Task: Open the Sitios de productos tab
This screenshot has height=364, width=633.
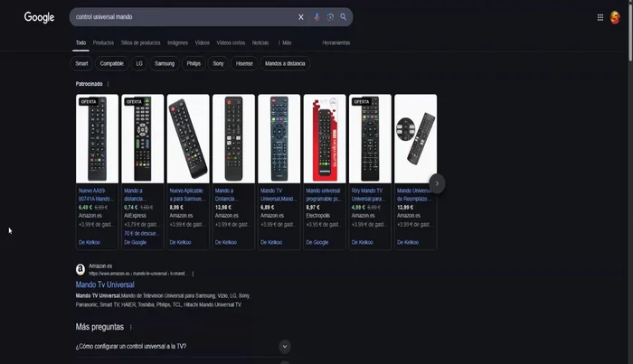Action: [x=140, y=42]
